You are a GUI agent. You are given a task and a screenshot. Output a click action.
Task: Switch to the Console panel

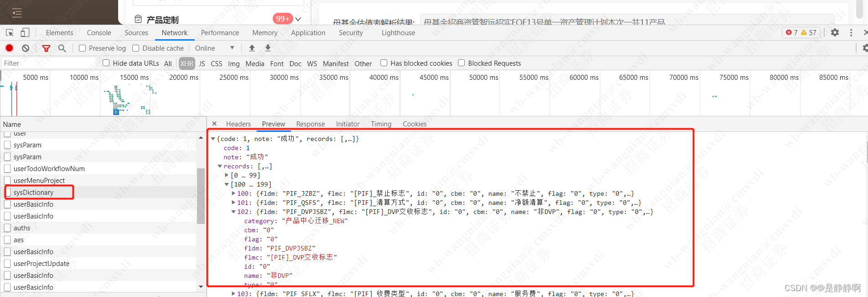tap(99, 33)
